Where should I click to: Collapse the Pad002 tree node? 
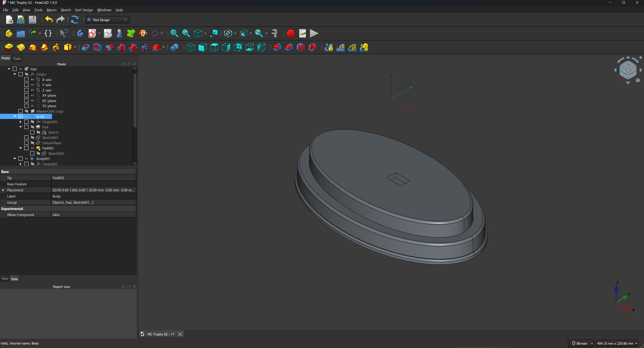tap(20, 148)
